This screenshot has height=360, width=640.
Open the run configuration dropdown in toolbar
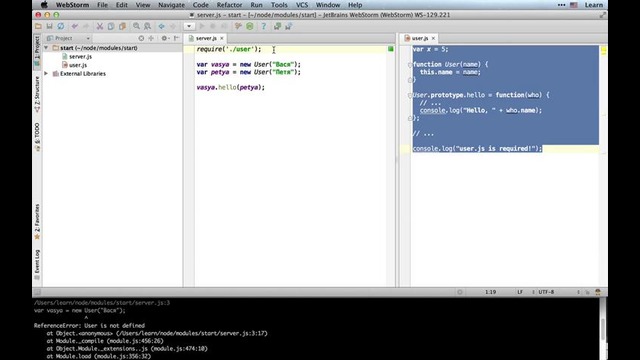coord(189,26)
